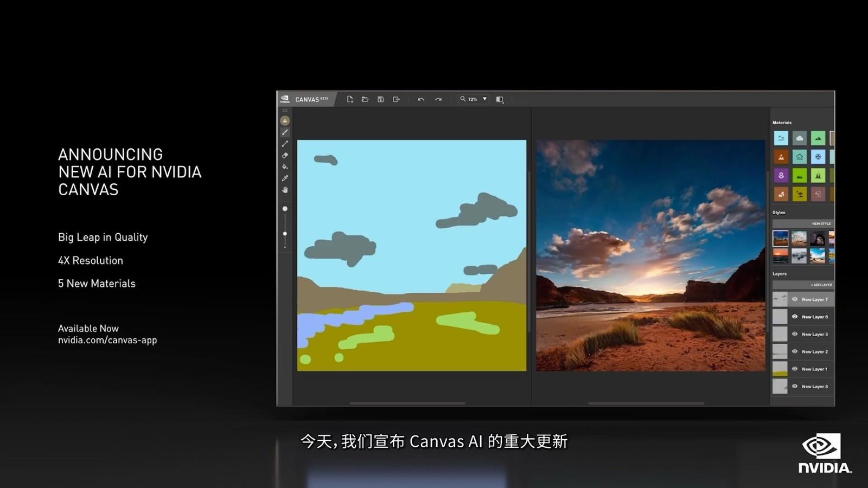This screenshot has height=488, width=868.
Task: Select the New Layer 2 row
Action: tap(803, 351)
